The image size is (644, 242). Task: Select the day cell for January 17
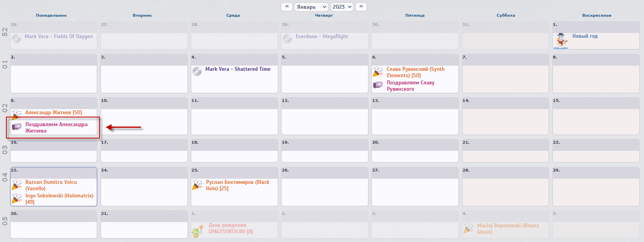click(x=144, y=151)
